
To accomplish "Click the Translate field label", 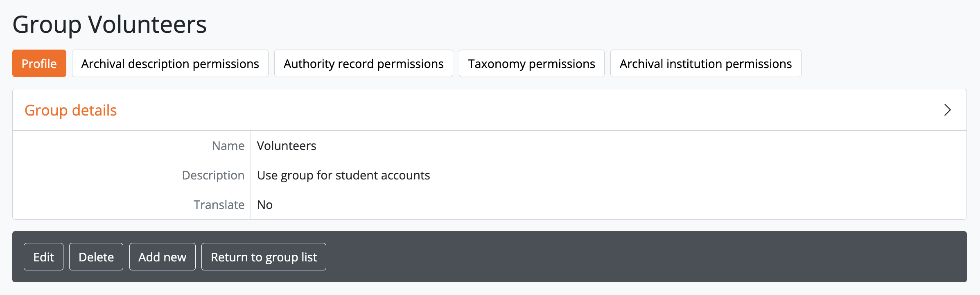I will click(219, 205).
